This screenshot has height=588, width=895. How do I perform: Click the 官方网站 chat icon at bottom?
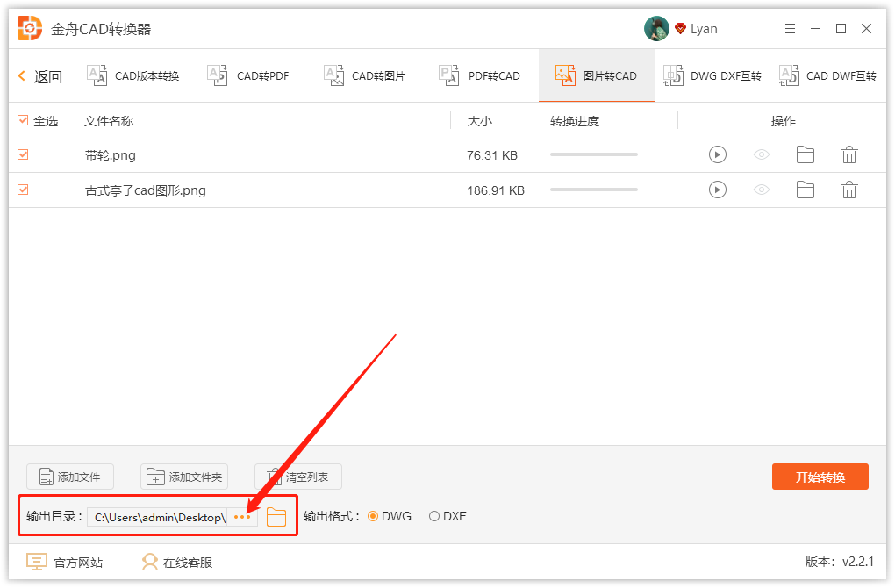coord(36,562)
